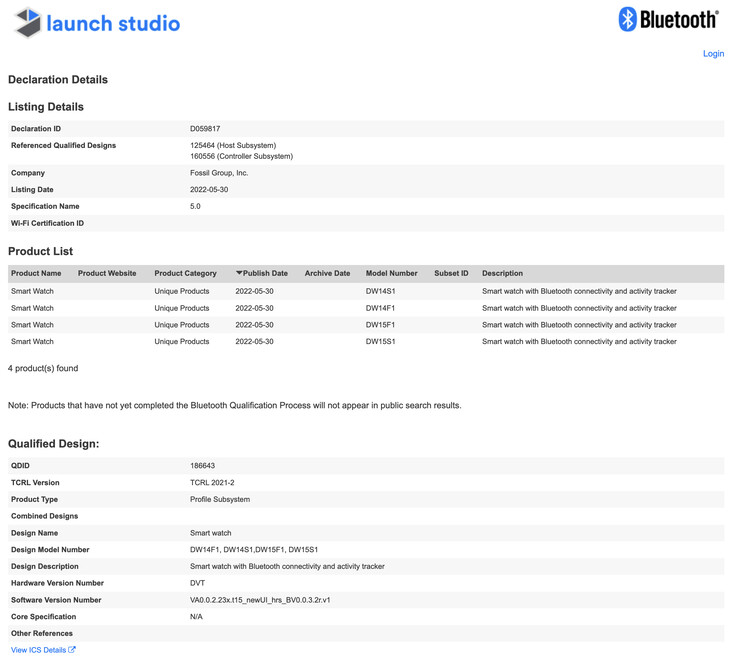Select the DW15F1 model number cell
Viewport: 738px width, 664px height.
tap(380, 325)
